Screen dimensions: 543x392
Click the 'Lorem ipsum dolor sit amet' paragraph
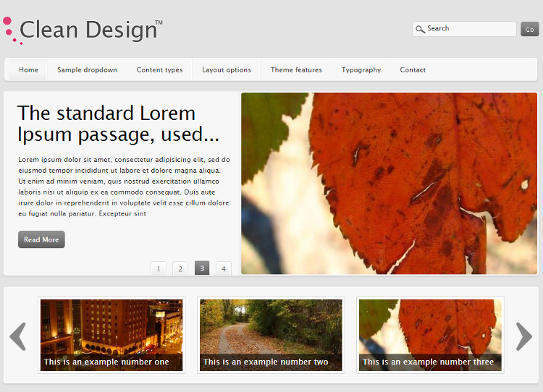[124, 187]
